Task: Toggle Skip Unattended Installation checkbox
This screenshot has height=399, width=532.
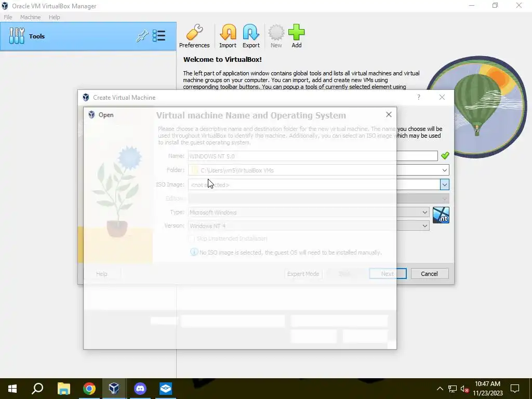Action: 191,238
